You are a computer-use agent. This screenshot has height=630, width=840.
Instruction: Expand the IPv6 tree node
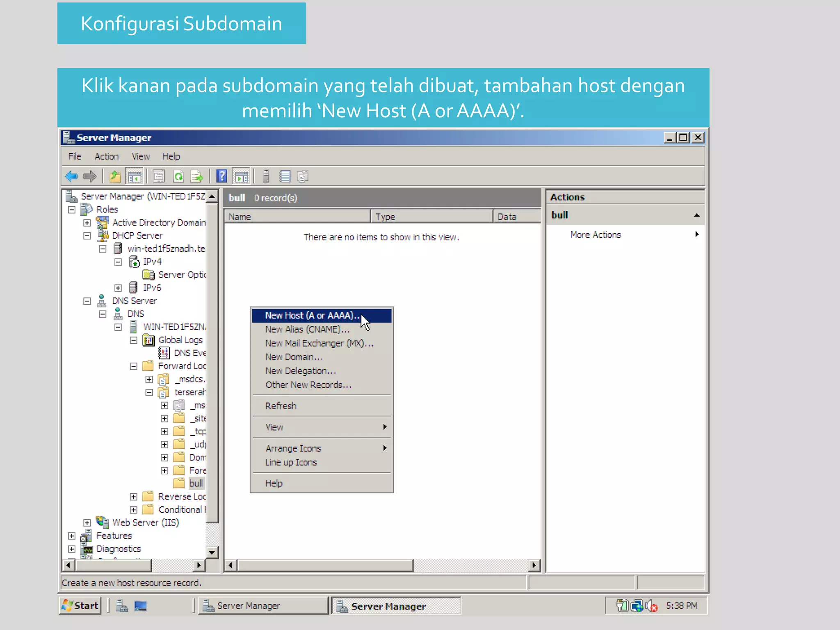pos(118,288)
